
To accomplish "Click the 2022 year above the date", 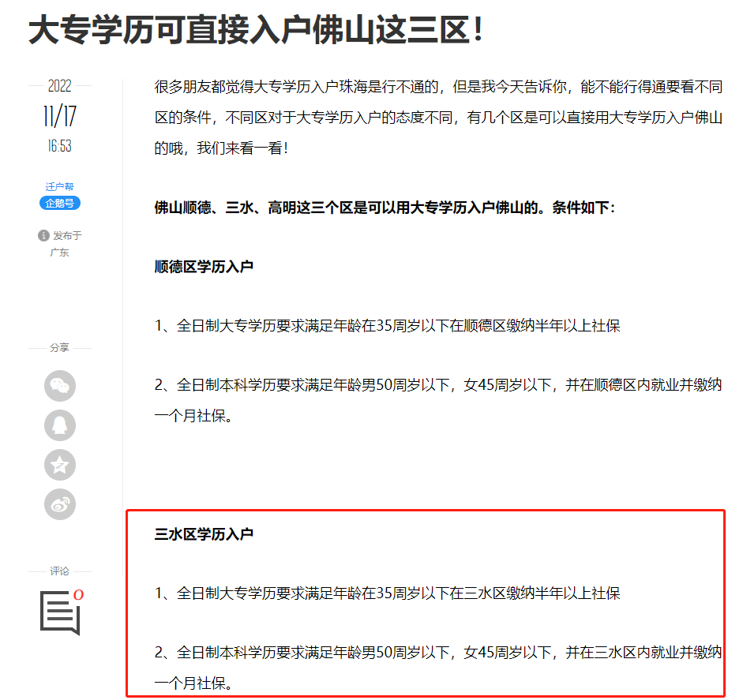I will (x=59, y=87).
